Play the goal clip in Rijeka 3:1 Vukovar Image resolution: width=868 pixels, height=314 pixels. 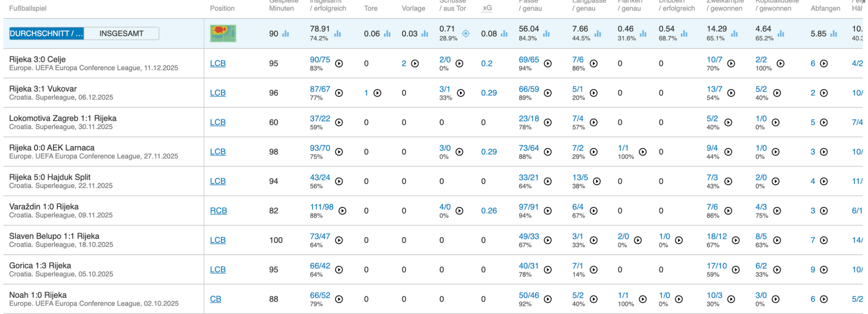coord(378,93)
